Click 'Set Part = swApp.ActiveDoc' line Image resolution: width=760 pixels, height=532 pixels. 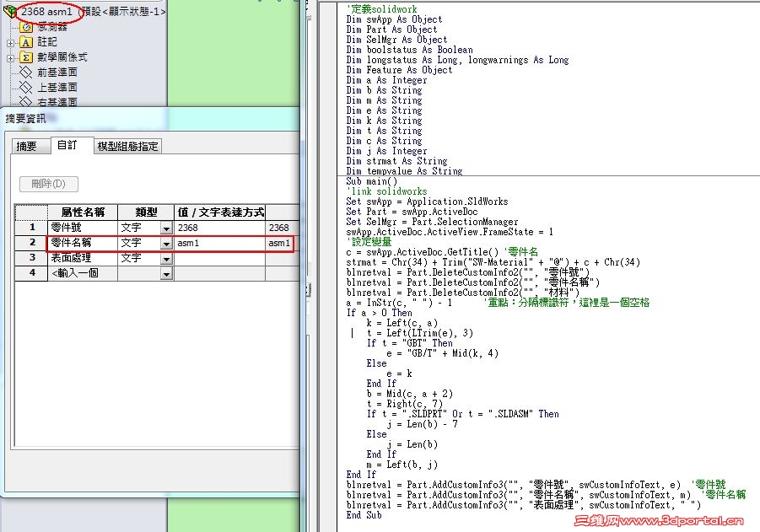412,212
